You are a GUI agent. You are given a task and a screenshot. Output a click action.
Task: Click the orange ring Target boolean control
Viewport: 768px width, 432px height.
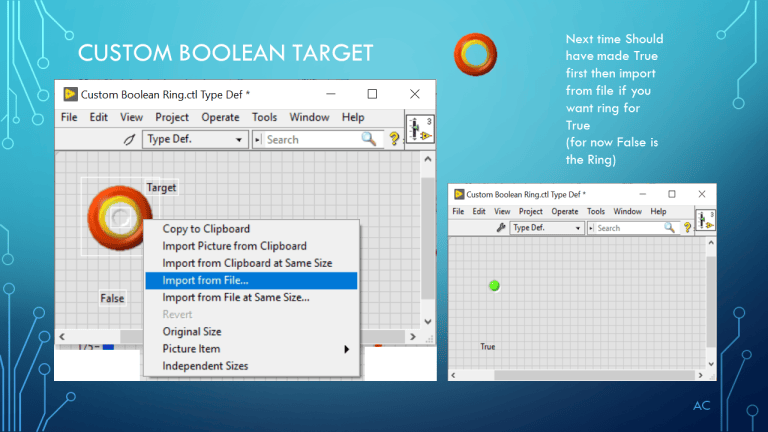click(x=119, y=217)
